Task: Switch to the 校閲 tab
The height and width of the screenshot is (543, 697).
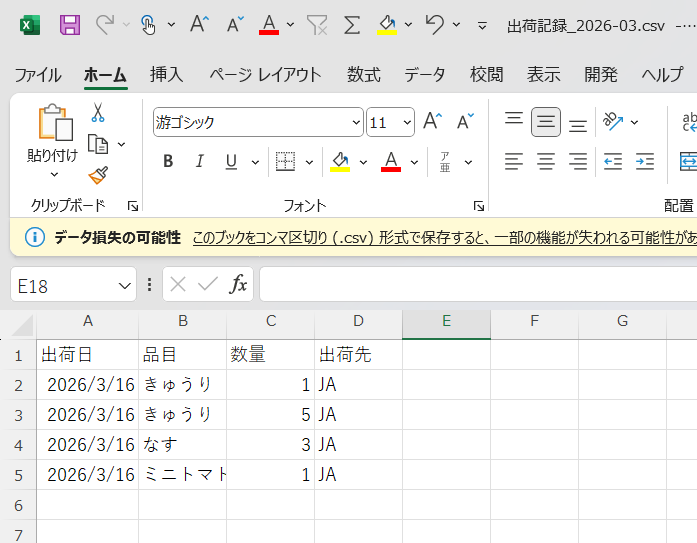Action: point(486,74)
